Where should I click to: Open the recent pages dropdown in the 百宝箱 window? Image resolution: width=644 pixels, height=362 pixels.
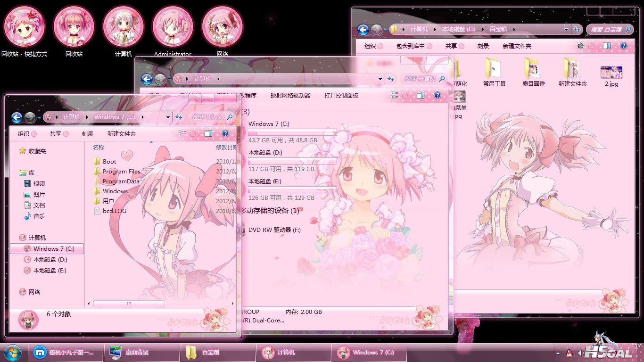(386, 30)
